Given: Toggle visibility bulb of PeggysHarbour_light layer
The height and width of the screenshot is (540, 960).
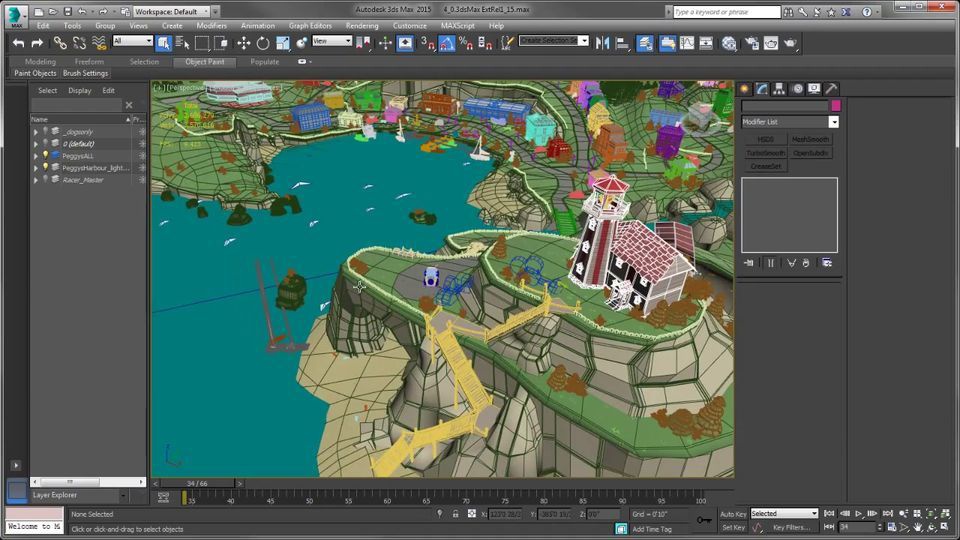Looking at the screenshot, I should pos(45,167).
